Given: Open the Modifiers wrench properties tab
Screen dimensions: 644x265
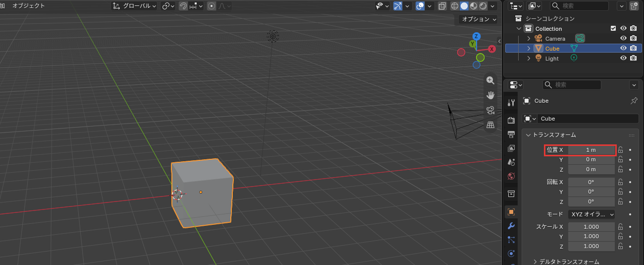Looking at the screenshot, I should point(511,226).
